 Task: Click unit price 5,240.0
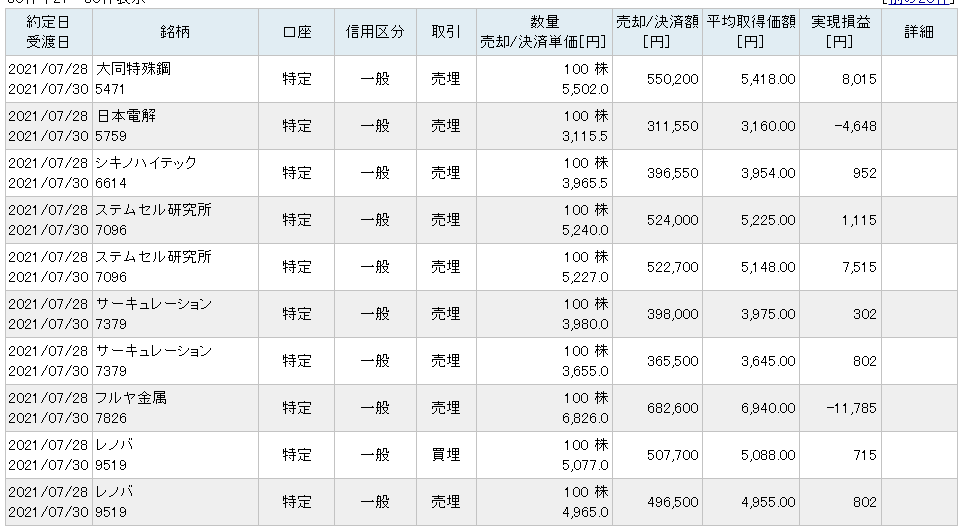coord(585,230)
